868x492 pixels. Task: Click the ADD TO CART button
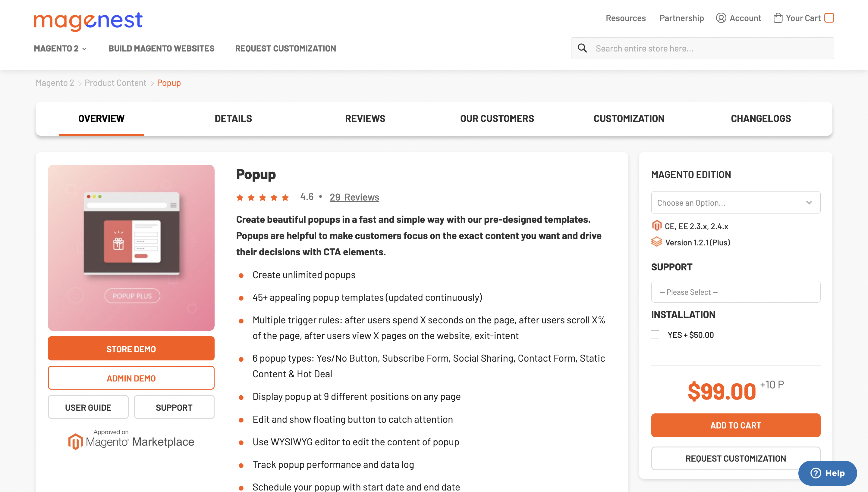point(735,425)
